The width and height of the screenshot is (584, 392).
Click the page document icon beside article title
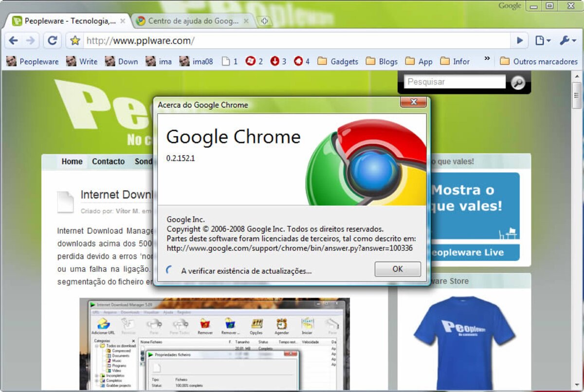66,201
